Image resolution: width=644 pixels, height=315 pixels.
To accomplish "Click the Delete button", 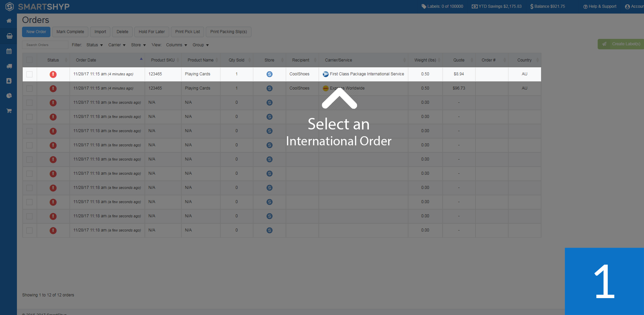I will click(123, 32).
